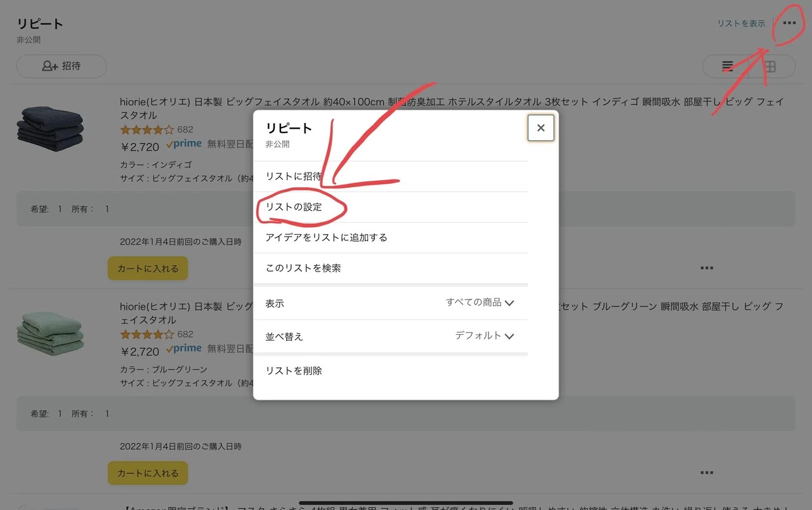Viewport: 812px width, 510px height.
Task: Click the page heading リピート above 招待
Action: [x=40, y=24]
